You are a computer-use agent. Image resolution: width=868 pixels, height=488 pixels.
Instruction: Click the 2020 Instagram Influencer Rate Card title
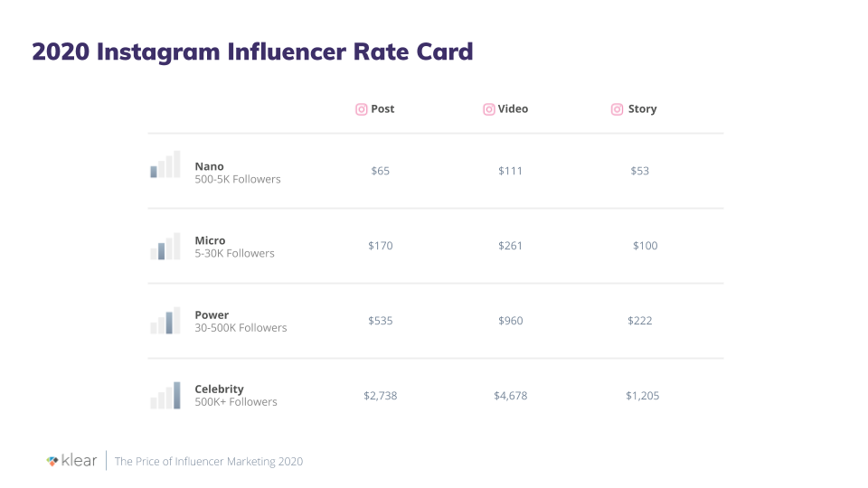point(252,52)
